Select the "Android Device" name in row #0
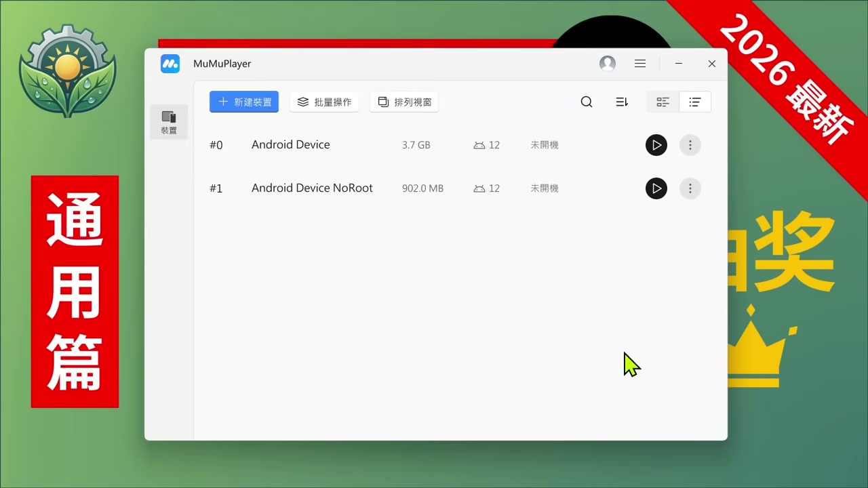The width and height of the screenshot is (868, 488). point(291,144)
